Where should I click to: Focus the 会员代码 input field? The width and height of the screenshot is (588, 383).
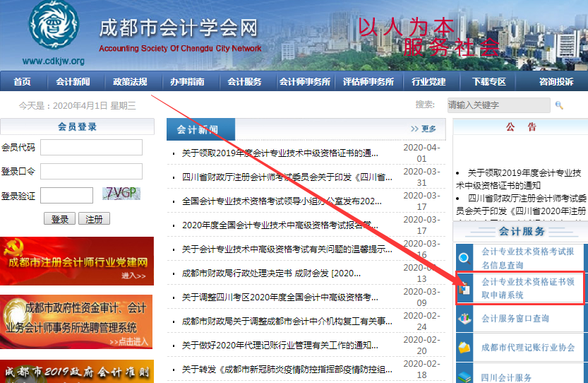coord(91,147)
